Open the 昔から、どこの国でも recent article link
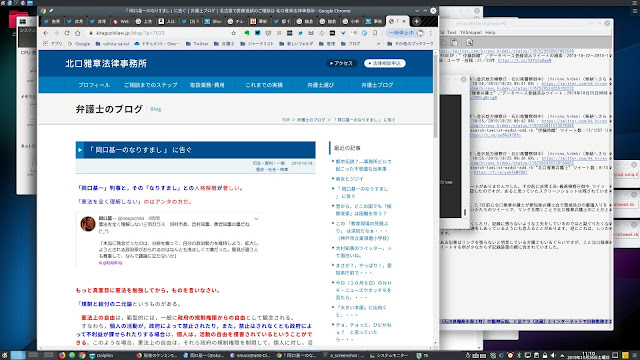This screenshot has width=640, height=360. 363,210
